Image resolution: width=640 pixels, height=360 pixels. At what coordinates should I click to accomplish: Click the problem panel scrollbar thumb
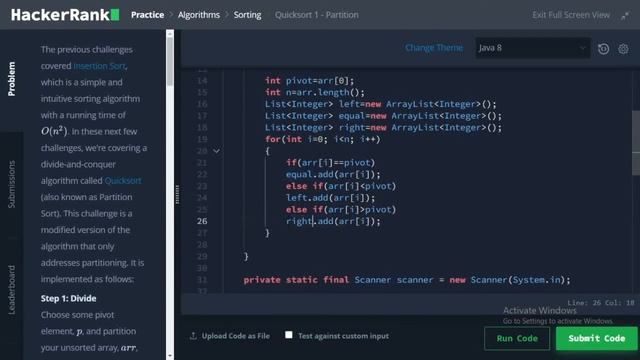point(170,61)
